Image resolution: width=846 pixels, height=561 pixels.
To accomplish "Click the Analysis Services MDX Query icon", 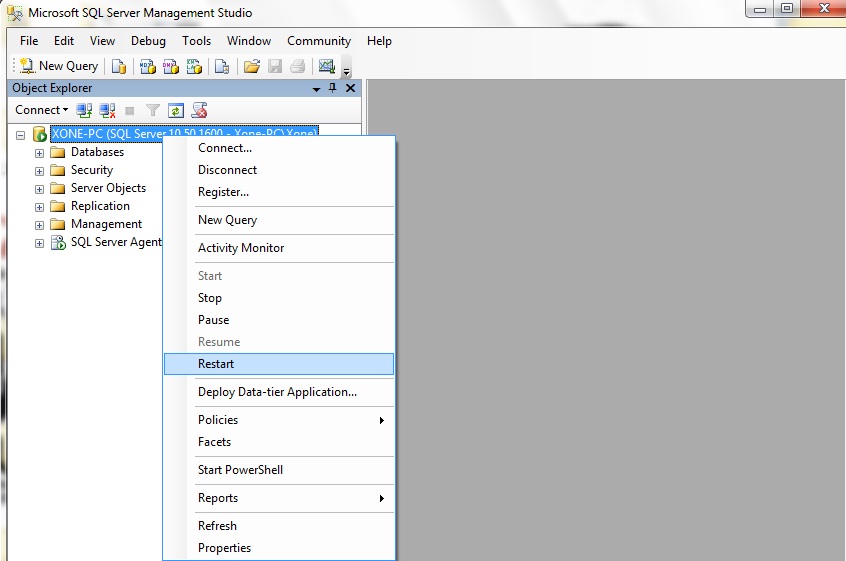I will [147, 66].
